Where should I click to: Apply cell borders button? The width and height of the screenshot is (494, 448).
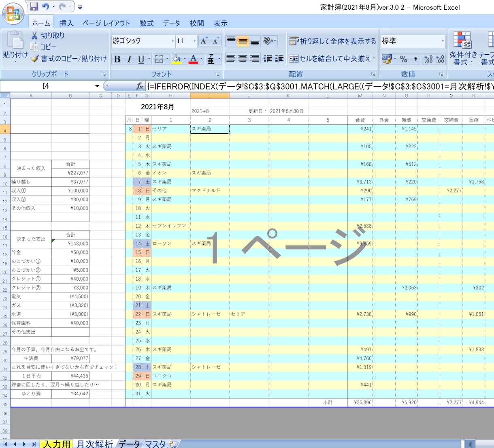[x=159, y=59]
